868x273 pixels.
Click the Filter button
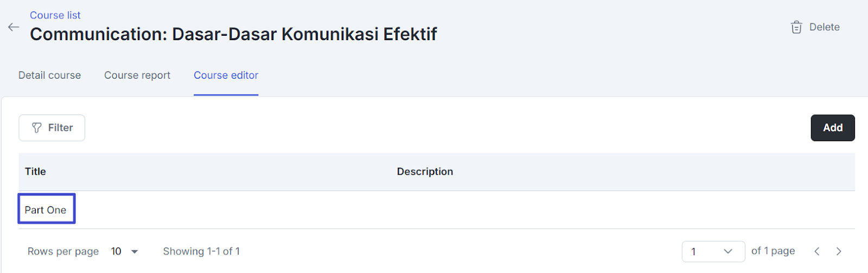click(52, 128)
